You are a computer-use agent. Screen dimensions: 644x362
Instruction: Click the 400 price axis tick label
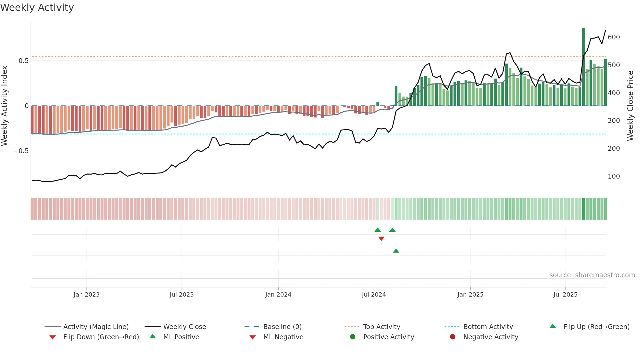point(614,93)
